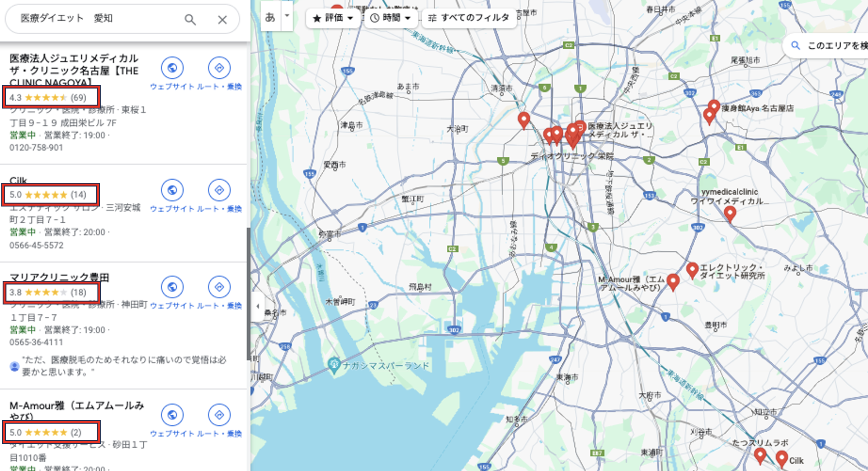Click このエリアを検索 search this area button
Image resolution: width=868 pixels, height=471 pixels.
827,45
